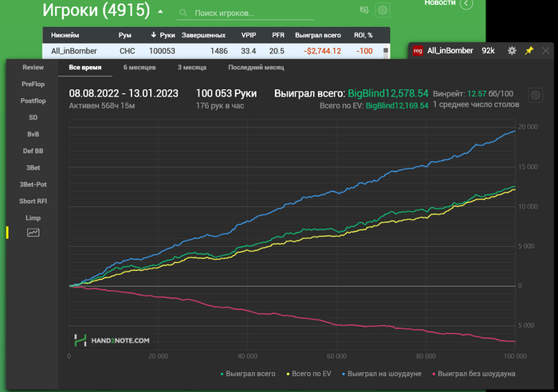
Task: Open player popup settings gear
Action: (512, 50)
